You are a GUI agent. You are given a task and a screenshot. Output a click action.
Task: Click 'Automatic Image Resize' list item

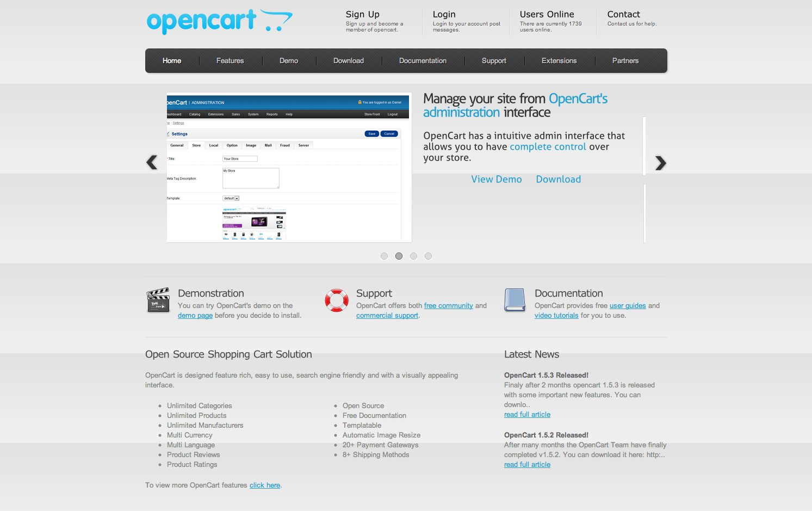click(x=381, y=435)
